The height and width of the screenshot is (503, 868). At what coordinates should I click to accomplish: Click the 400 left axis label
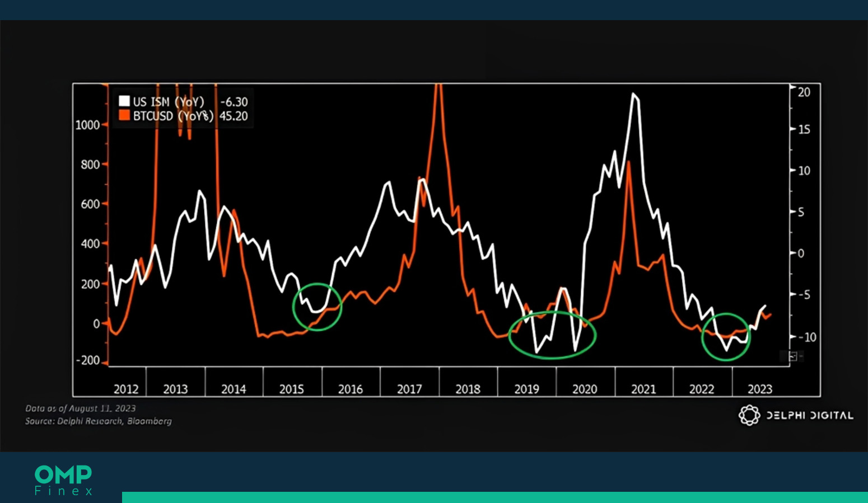coord(90,244)
